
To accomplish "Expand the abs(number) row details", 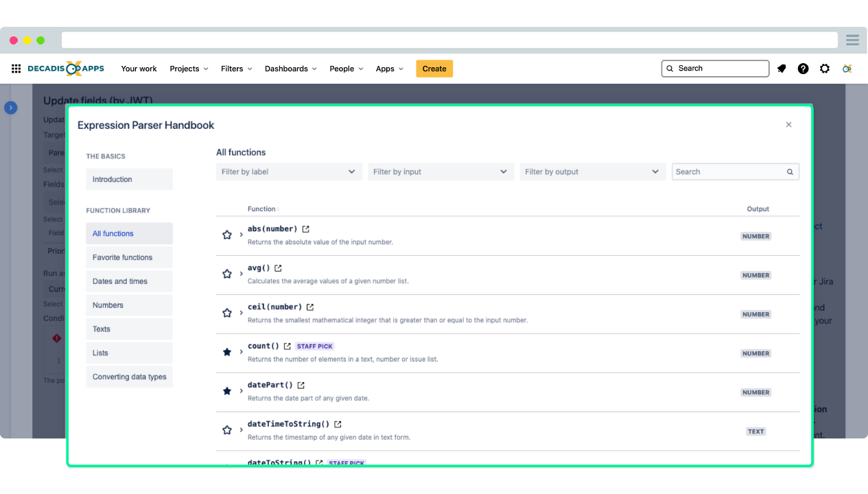I will (242, 235).
